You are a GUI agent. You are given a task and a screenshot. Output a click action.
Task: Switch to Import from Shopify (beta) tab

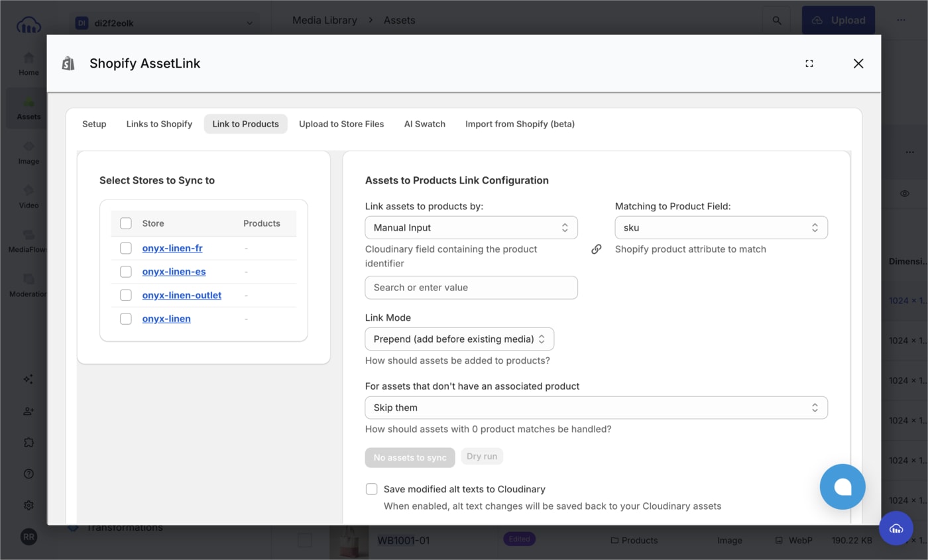520,124
